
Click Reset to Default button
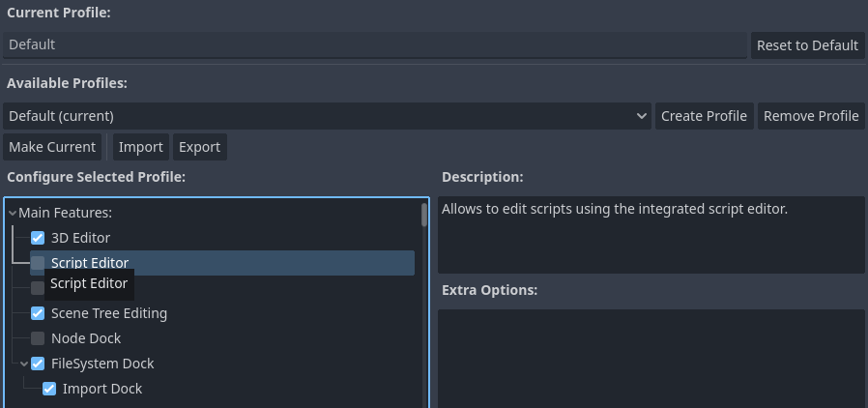point(807,45)
